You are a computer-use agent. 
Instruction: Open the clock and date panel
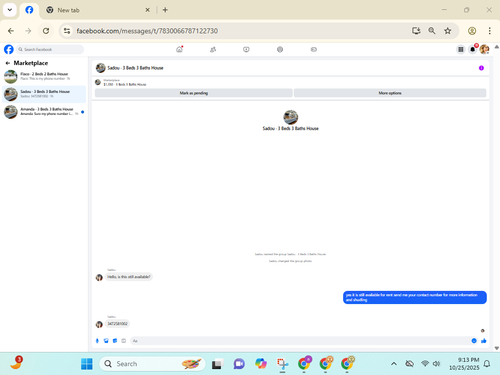tap(464, 364)
